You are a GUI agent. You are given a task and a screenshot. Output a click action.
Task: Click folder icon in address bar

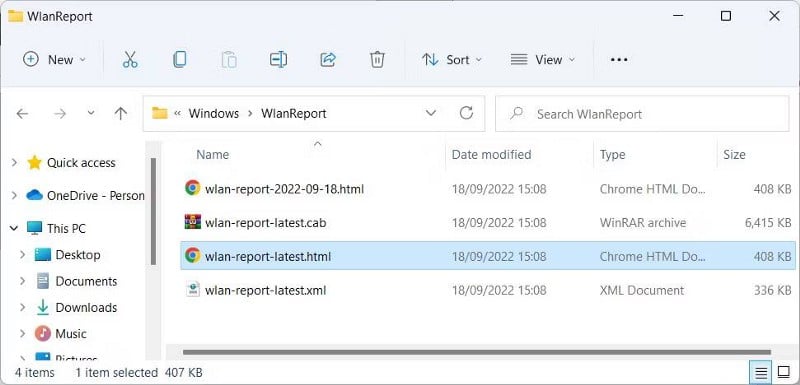click(160, 113)
